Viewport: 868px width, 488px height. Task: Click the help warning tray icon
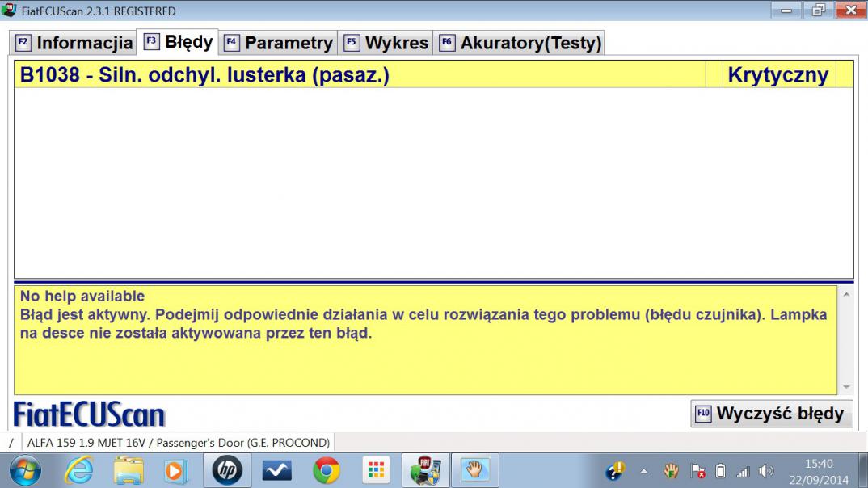point(614,471)
